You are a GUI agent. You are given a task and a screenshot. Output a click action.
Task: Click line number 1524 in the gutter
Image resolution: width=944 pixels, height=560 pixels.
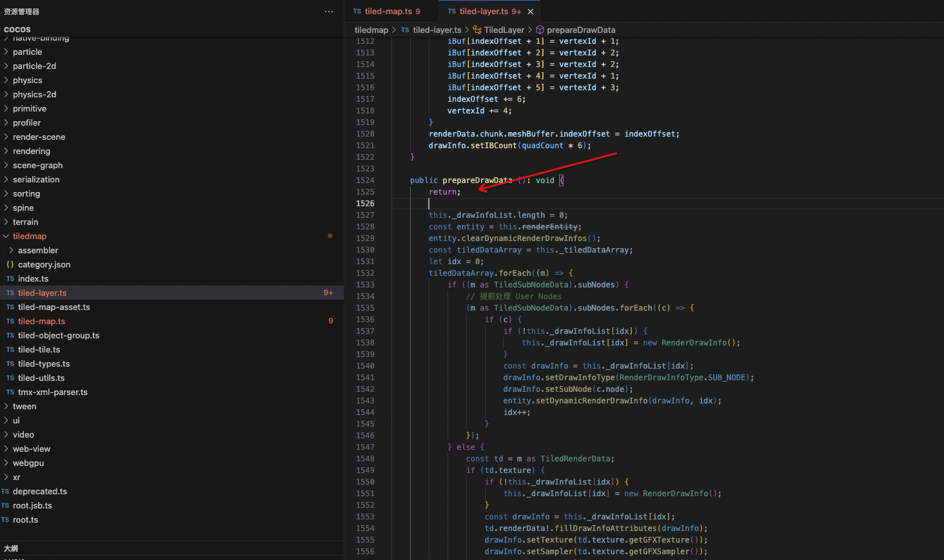click(365, 180)
